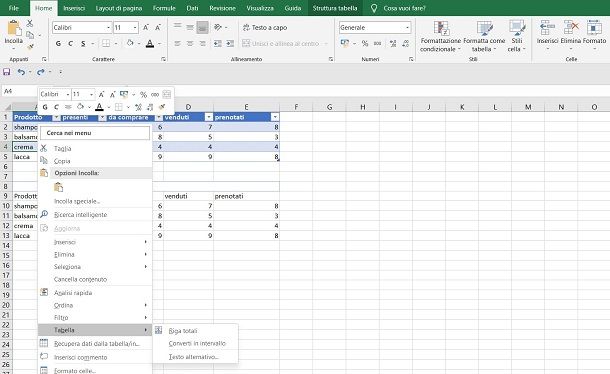
Task: Click the Inserisci cells icon in ribbon
Action: tap(547, 28)
